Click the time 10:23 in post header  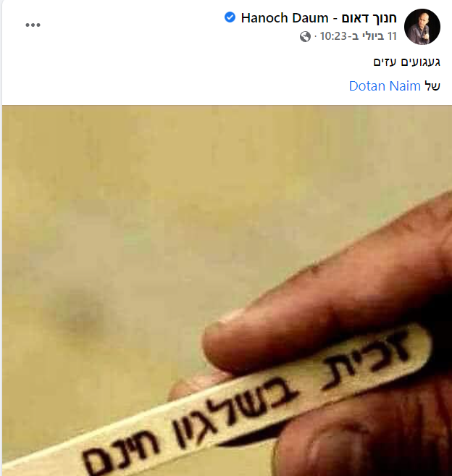(x=333, y=36)
